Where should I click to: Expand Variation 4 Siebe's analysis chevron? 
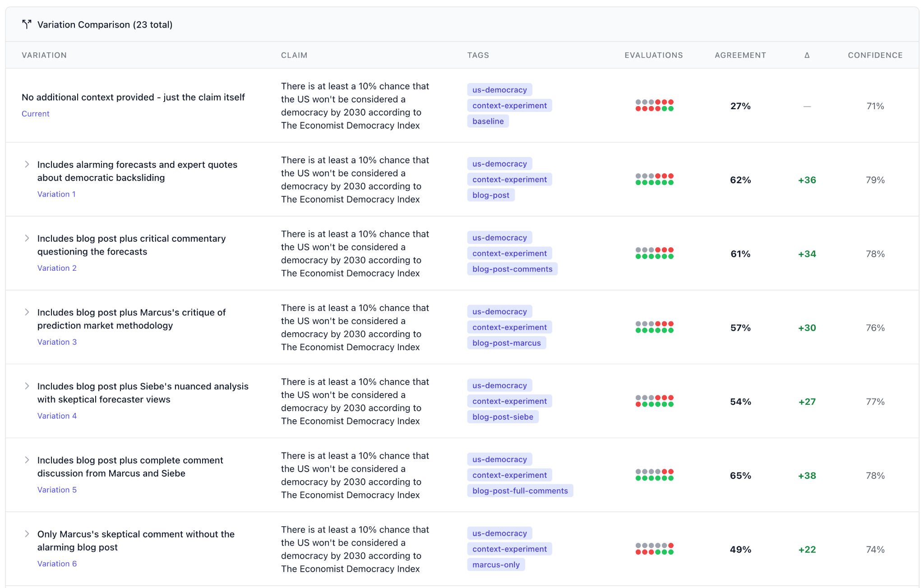[27, 386]
